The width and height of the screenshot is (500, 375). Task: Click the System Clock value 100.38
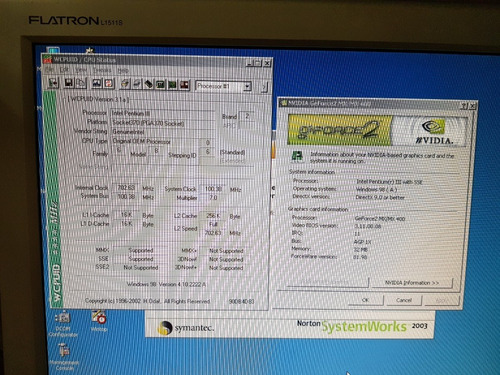click(213, 189)
